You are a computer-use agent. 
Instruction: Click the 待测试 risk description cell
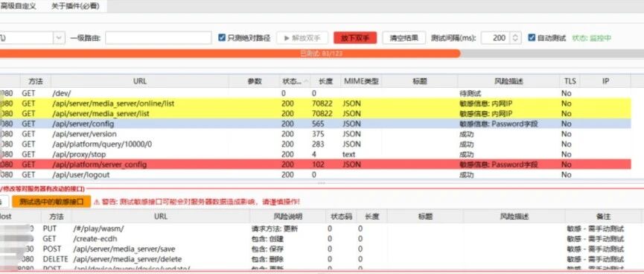[470, 93]
